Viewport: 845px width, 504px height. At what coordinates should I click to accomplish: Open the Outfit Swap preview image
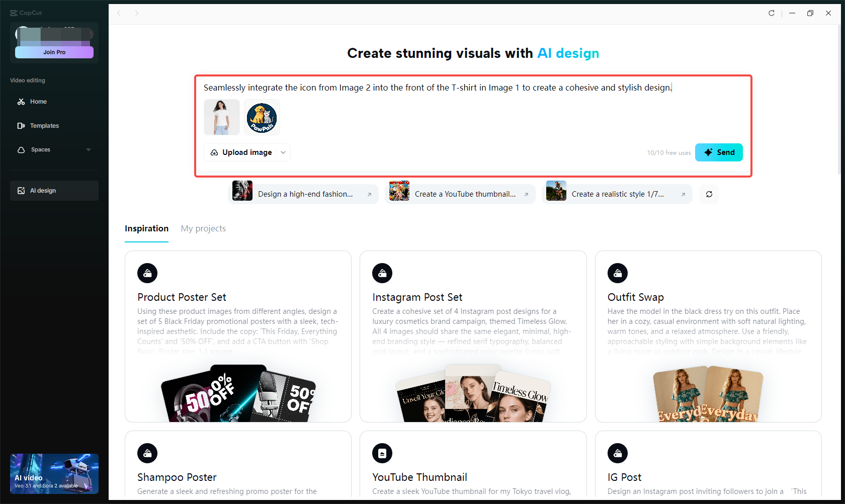(x=708, y=394)
